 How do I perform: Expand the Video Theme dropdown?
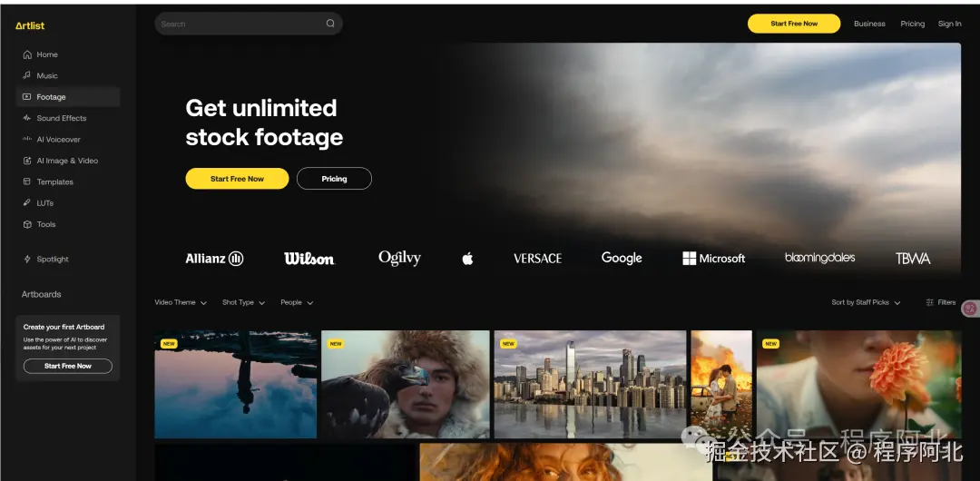181,303
